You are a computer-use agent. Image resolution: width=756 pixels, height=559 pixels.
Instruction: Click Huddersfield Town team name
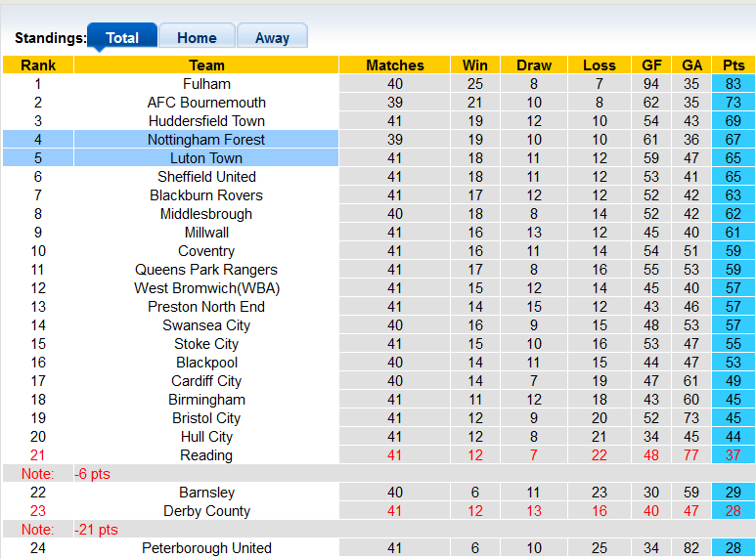tap(206, 121)
